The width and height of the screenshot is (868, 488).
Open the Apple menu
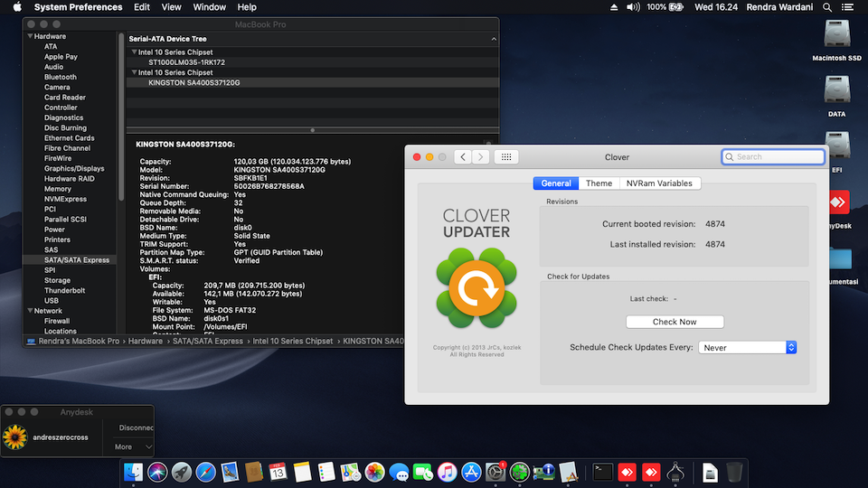coord(17,7)
